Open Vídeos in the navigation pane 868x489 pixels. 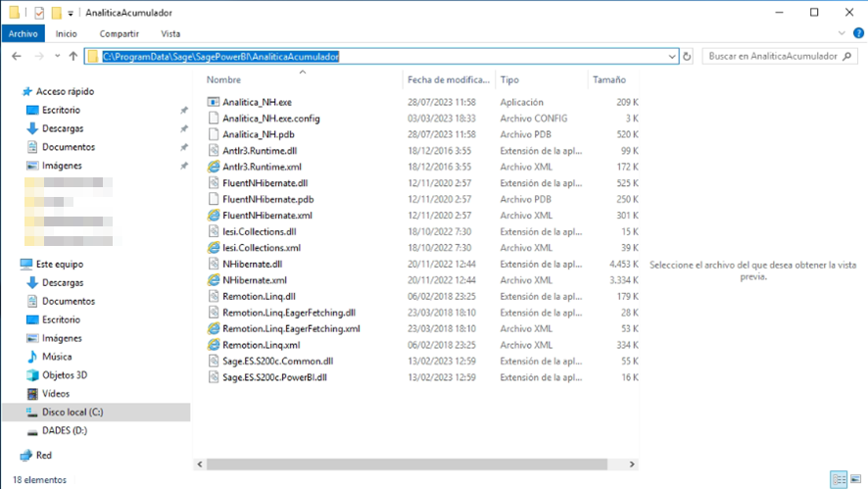click(56, 394)
